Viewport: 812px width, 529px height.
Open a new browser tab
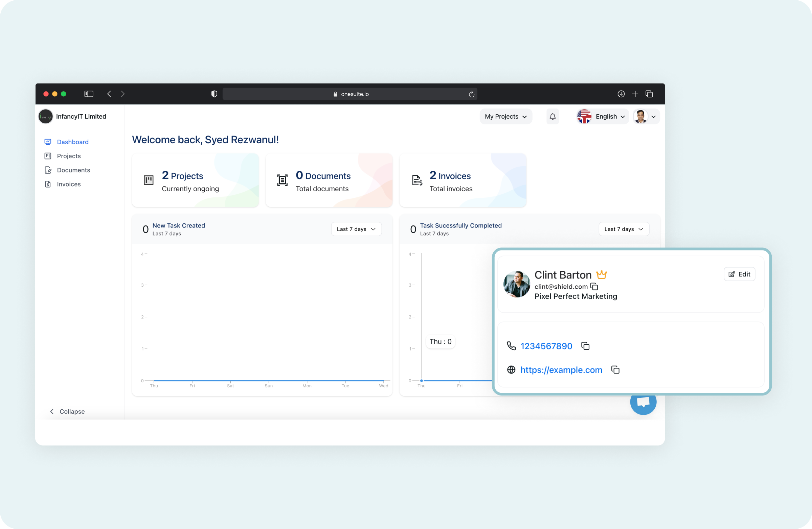[x=635, y=94]
